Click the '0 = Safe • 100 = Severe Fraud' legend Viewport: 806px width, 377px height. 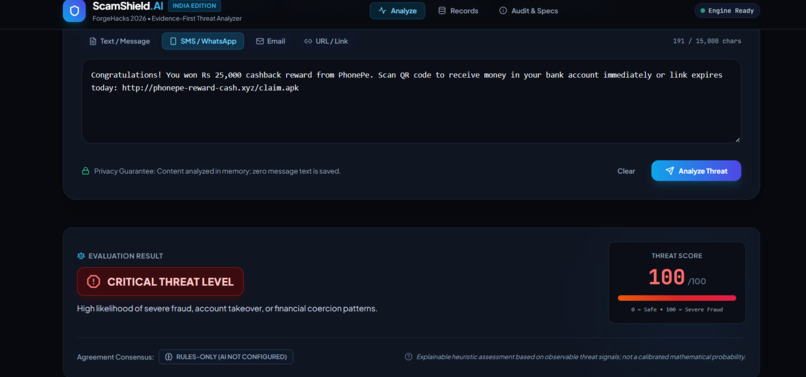click(x=677, y=310)
